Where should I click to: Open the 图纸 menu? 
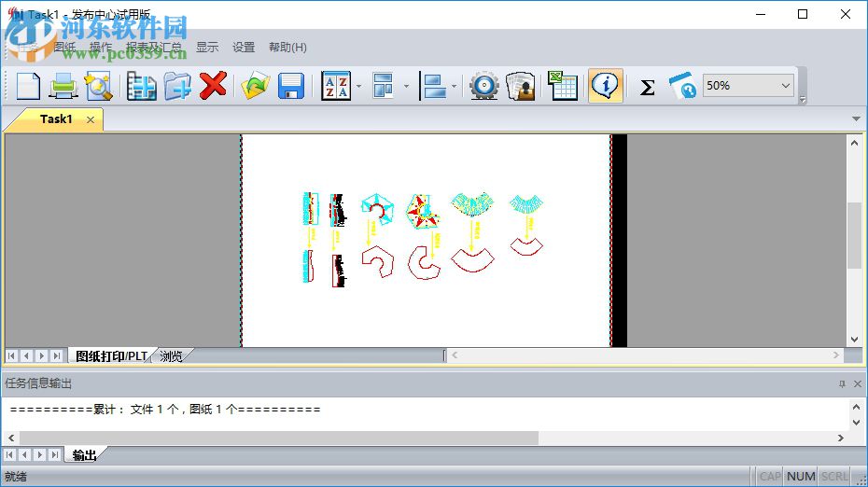(x=64, y=48)
